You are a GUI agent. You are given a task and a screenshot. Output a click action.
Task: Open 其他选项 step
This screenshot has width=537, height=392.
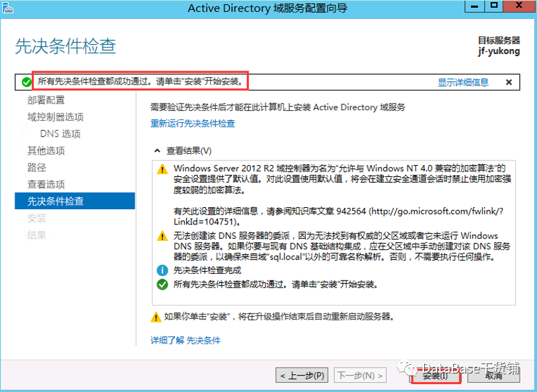pyautogui.click(x=46, y=150)
